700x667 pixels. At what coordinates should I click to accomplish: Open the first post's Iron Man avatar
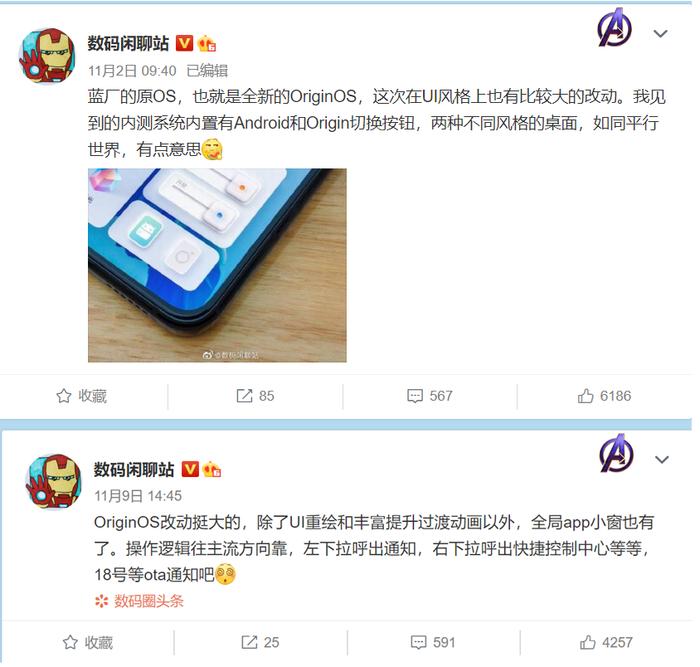46,56
